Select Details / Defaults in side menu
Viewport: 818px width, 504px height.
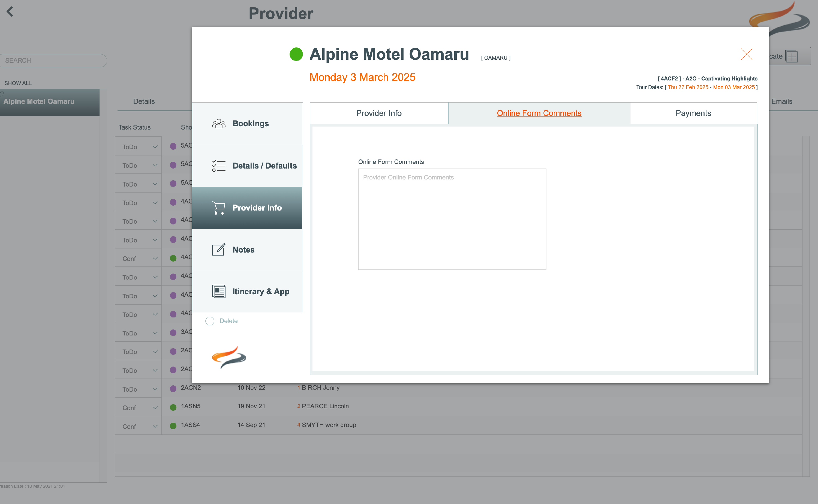247,166
